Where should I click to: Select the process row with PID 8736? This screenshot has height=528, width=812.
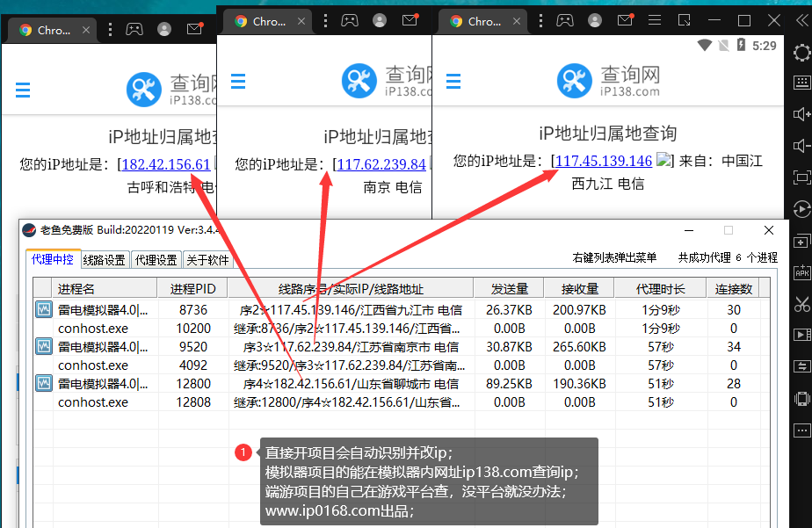pos(192,310)
